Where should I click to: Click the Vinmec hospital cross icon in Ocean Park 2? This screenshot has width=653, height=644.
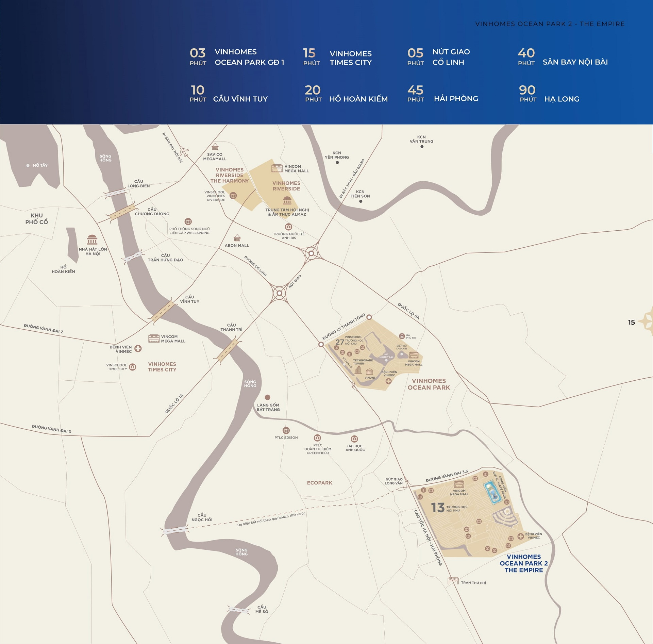click(520, 536)
